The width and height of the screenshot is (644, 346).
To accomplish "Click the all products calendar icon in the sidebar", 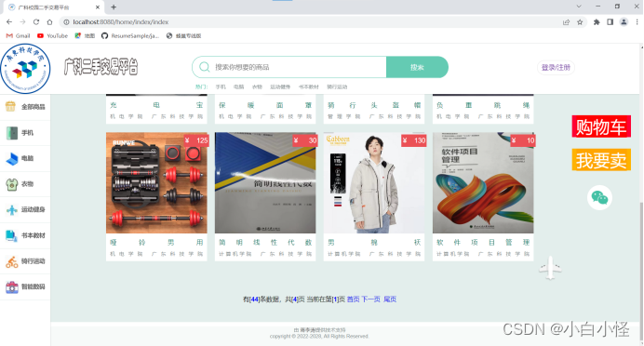I will tap(10, 107).
